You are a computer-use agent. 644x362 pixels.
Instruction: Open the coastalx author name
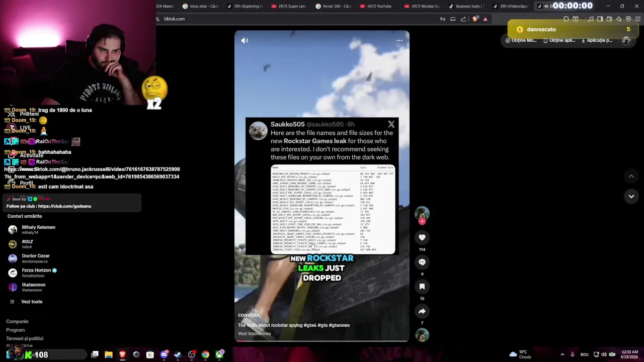(x=249, y=315)
